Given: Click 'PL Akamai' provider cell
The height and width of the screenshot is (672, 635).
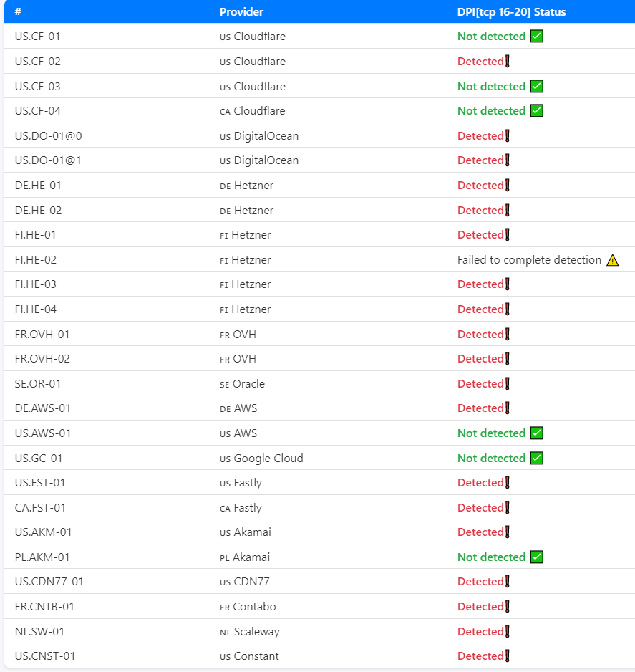Looking at the screenshot, I should tap(245, 557).
